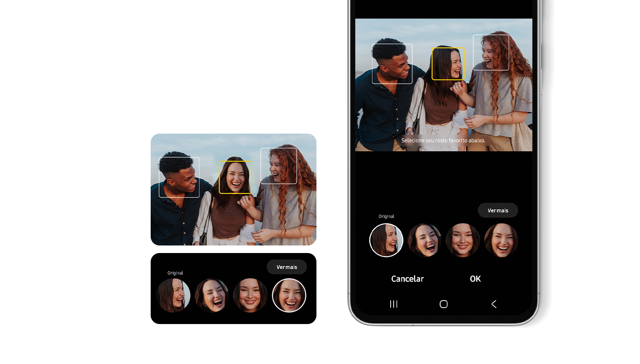Choose the fourth suggested face thumbnail
The width and height of the screenshot is (640, 364).
coord(501,240)
